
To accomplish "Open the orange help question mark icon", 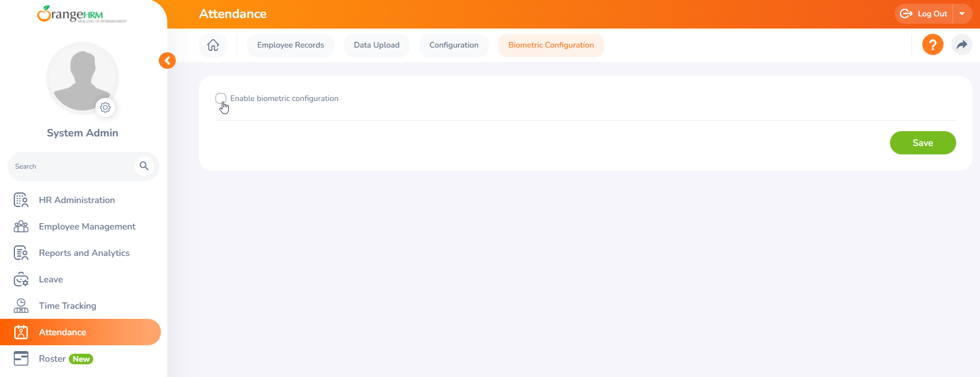I will [932, 45].
